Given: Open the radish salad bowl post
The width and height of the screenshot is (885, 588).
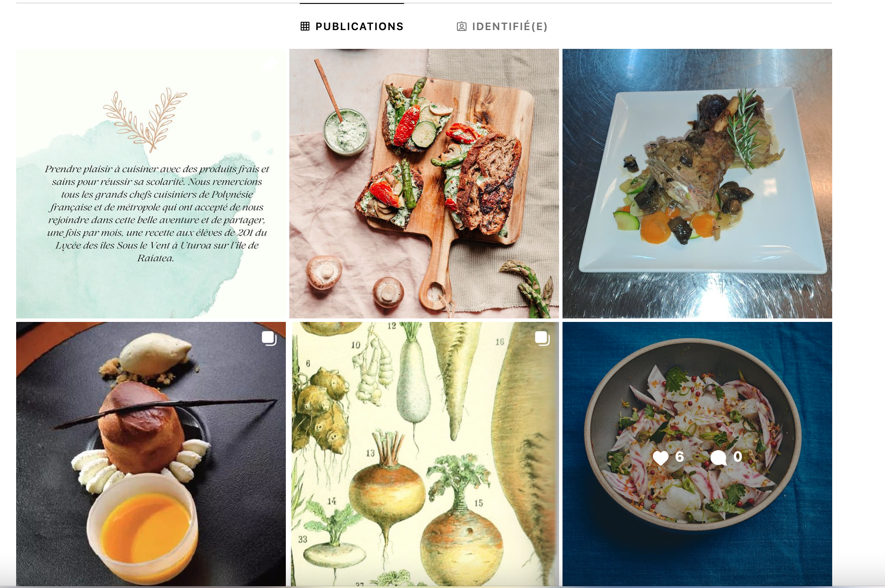Looking at the screenshot, I should click(x=697, y=454).
